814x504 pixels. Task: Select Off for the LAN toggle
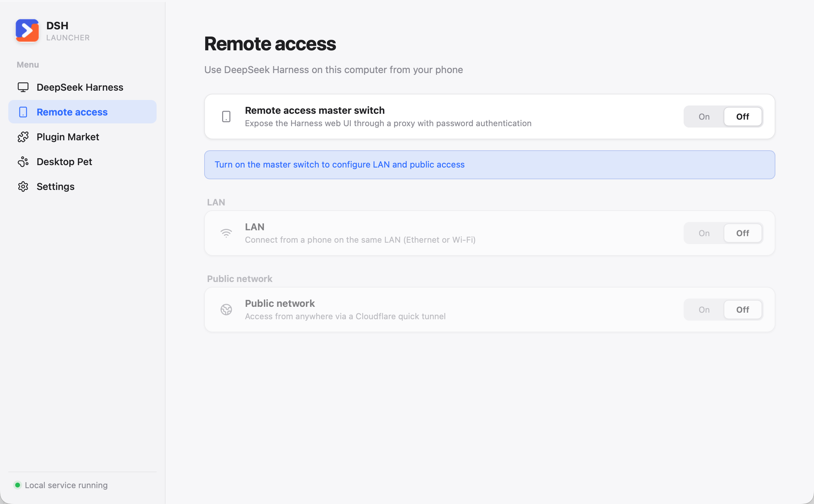743,233
